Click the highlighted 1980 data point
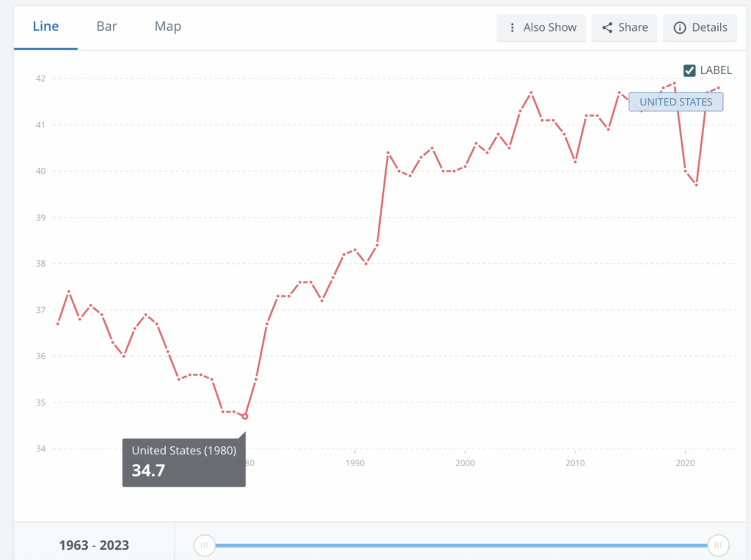Viewport: 751px width, 560px height. (245, 416)
